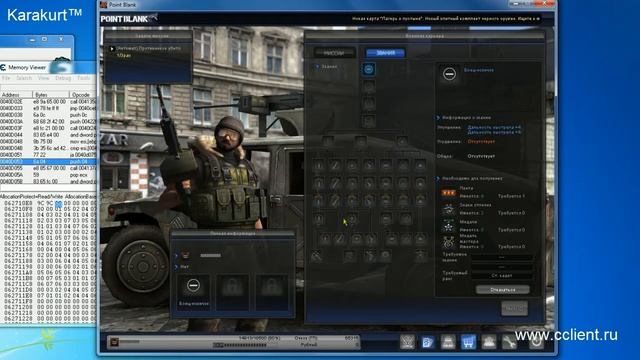Open the File menu in Memory Viewer
Image resolution: width=640 pixels, height=360 pixels.
(x=6, y=78)
